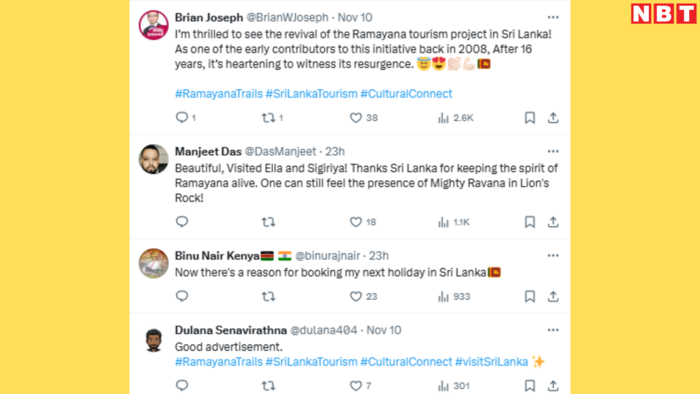Retweet Dulana Senavirathna's post
700x394 pixels.
268,386
